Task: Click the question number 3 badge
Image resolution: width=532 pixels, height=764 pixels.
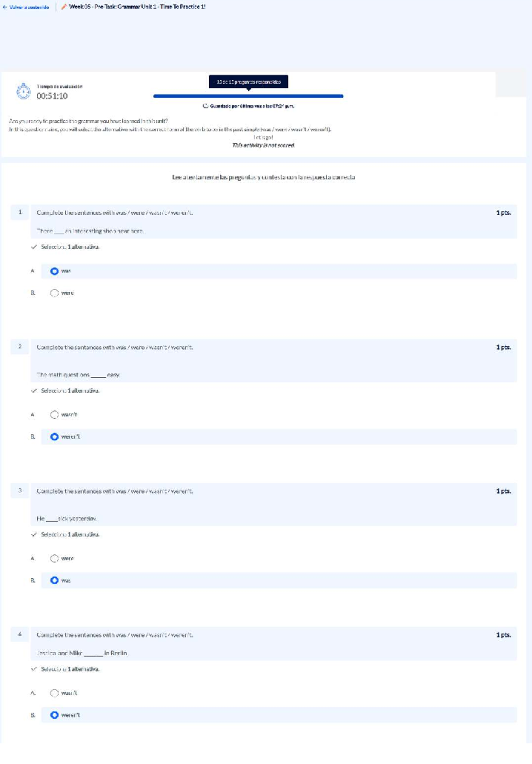Action: pyautogui.click(x=20, y=491)
